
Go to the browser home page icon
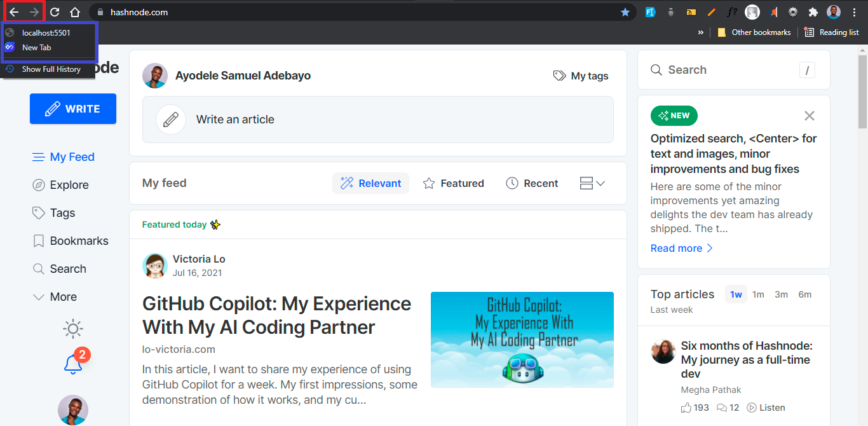pos(75,12)
